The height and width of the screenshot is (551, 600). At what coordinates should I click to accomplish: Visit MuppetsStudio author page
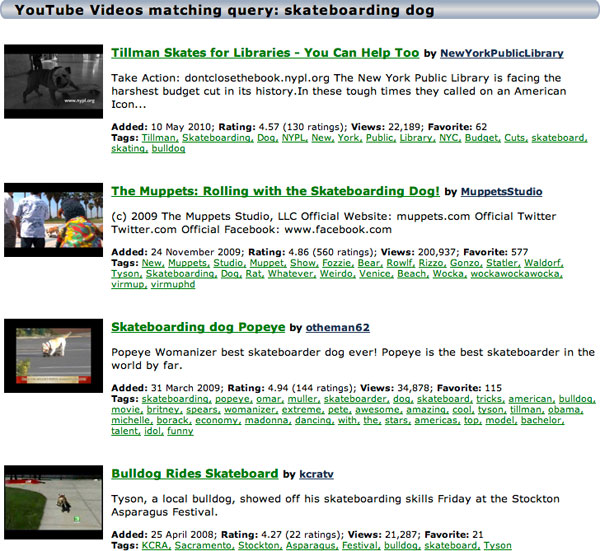pyautogui.click(x=501, y=191)
